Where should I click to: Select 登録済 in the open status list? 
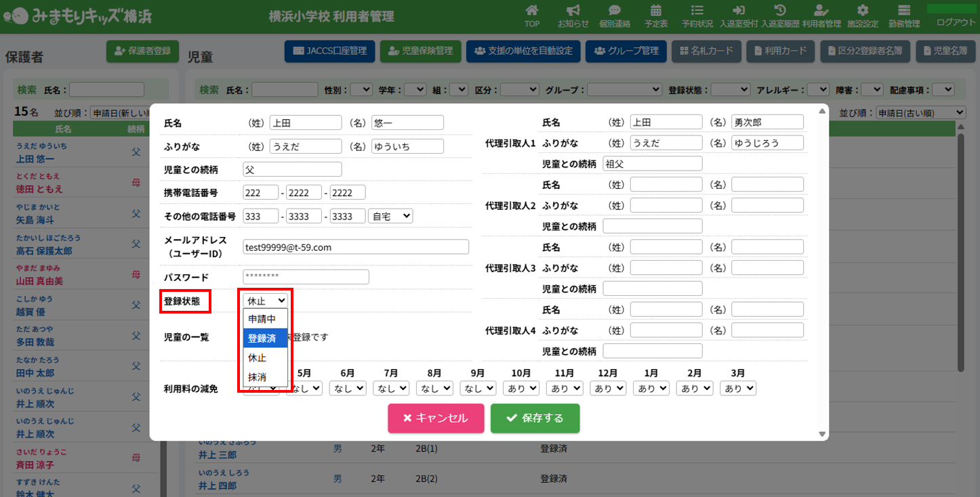pyautogui.click(x=265, y=338)
